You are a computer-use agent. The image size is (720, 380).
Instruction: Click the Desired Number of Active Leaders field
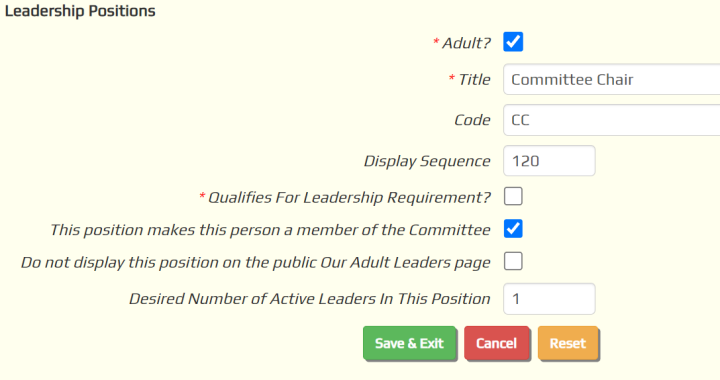pyautogui.click(x=549, y=299)
